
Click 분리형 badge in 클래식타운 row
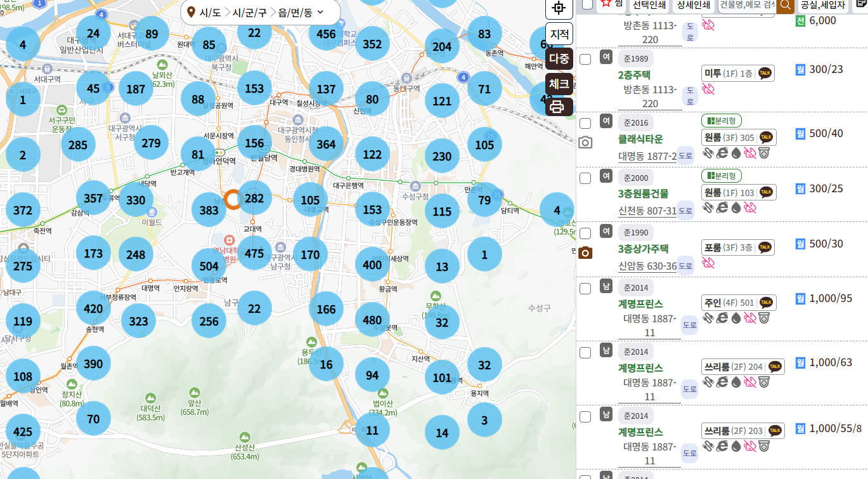(722, 121)
